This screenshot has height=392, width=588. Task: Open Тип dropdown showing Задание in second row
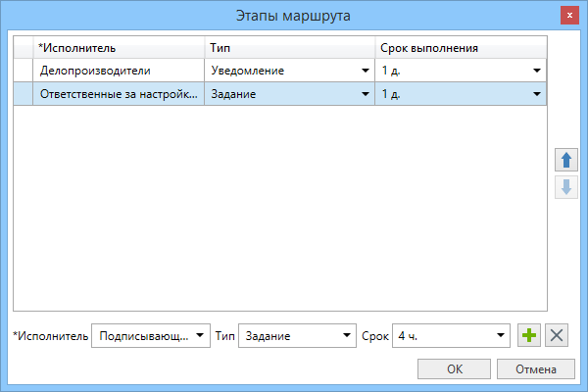pyautogui.click(x=365, y=94)
